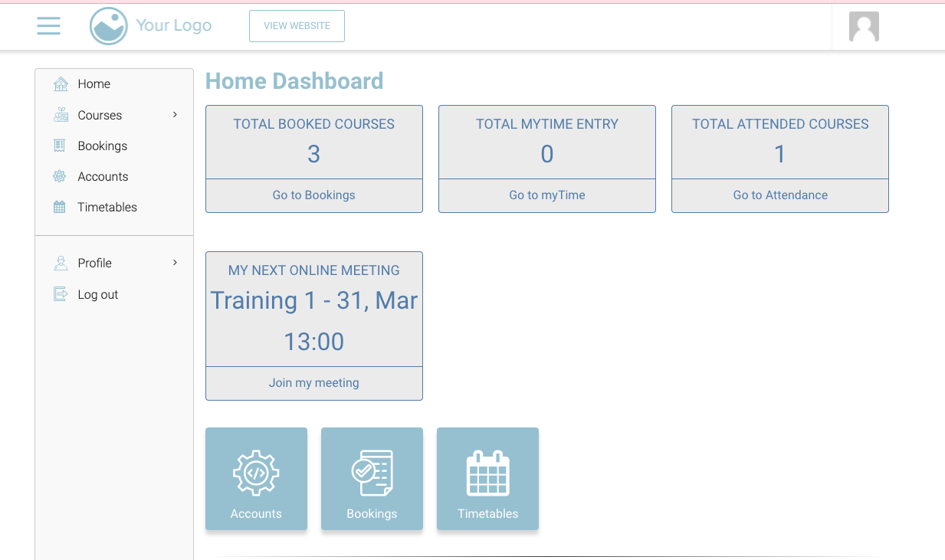Follow the Go to Attendance link

(779, 195)
